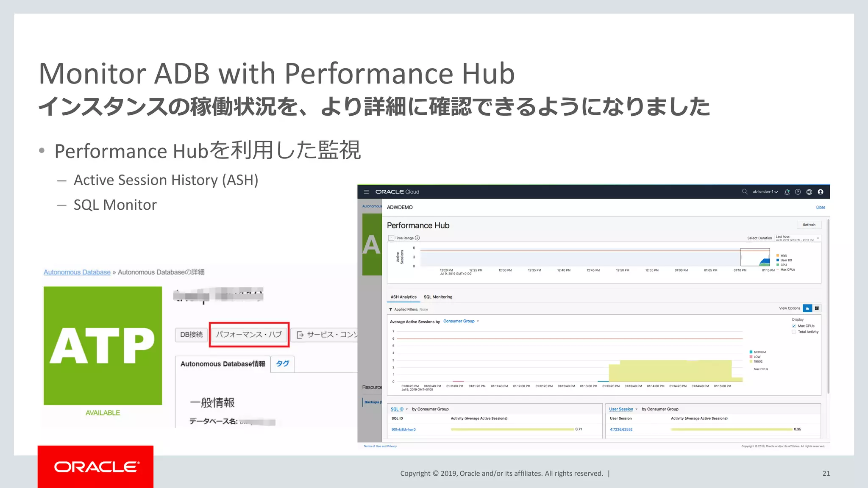Enable the Total Activity checkbox
Screen dimensions: 868x488
[794, 332]
